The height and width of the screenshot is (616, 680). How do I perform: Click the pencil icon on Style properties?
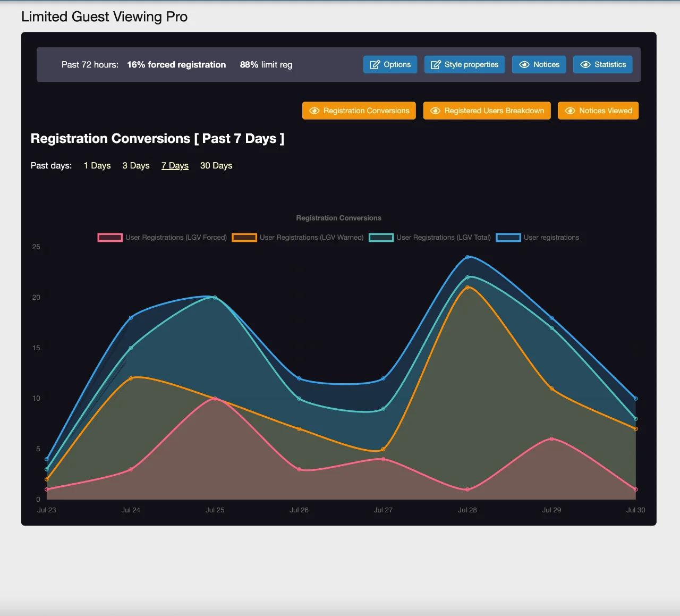click(436, 65)
